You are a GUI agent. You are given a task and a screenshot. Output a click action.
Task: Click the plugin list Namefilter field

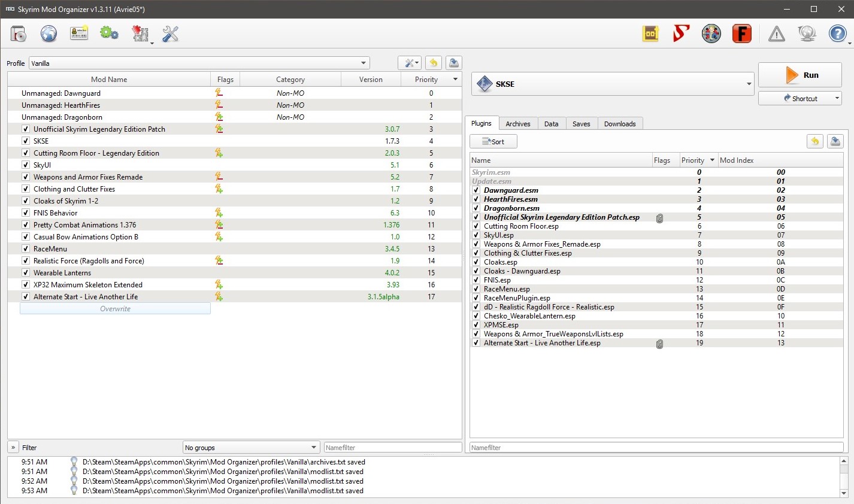tap(656, 448)
